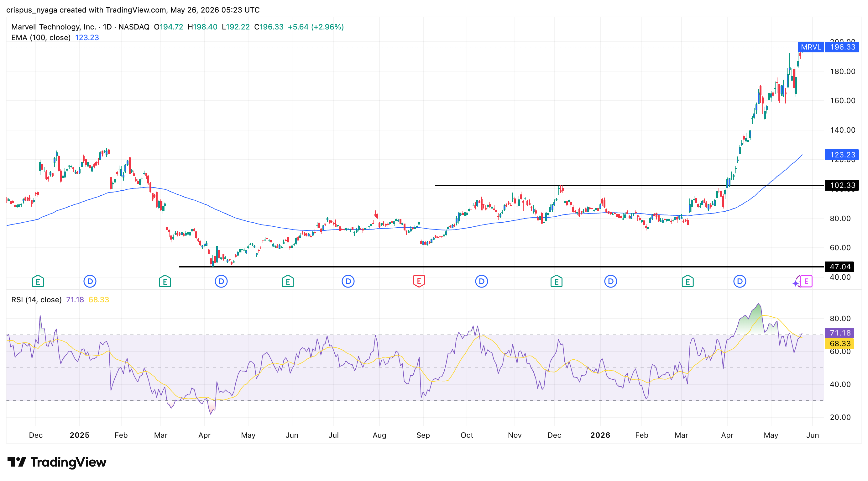
Task: Click the +5.64 (+2.96%) change value
Action: [316, 27]
